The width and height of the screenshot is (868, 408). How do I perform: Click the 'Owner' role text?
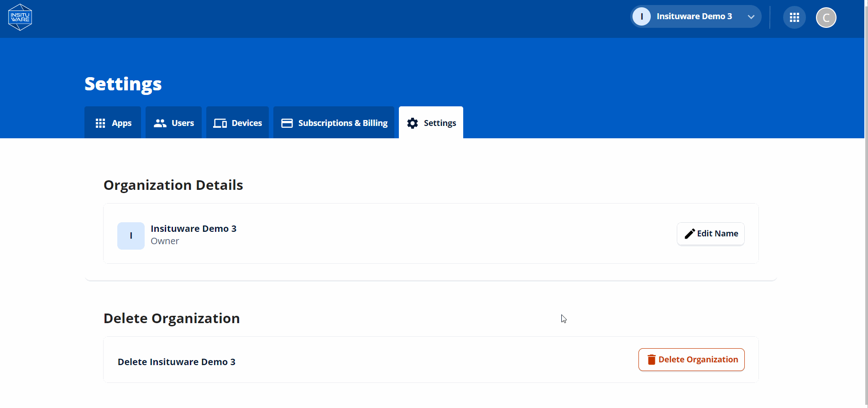(x=165, y=241)
